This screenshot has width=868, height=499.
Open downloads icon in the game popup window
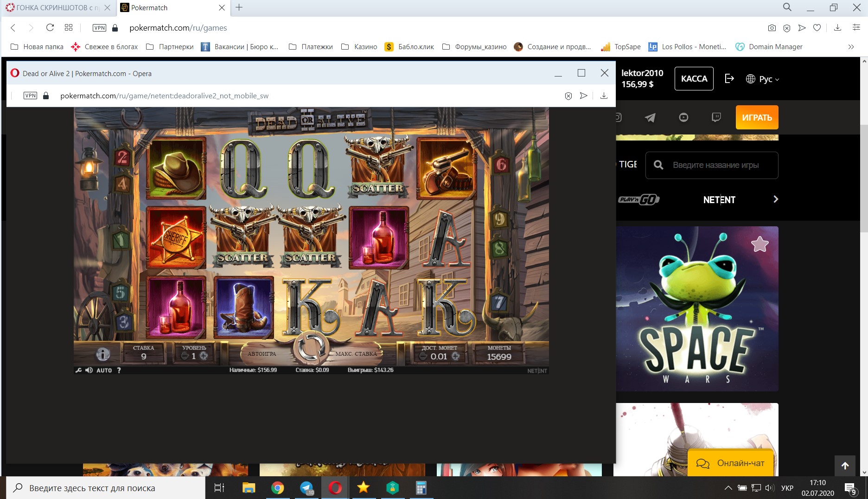(x=604, y=96)
